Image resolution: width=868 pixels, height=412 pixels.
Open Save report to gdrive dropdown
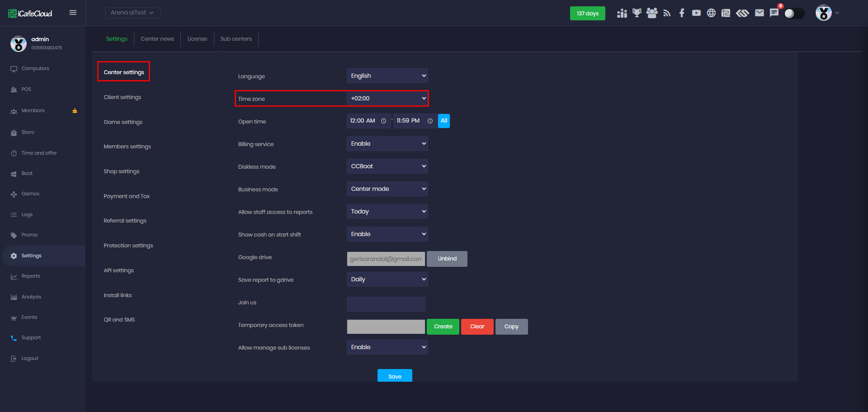click(387, 279)
